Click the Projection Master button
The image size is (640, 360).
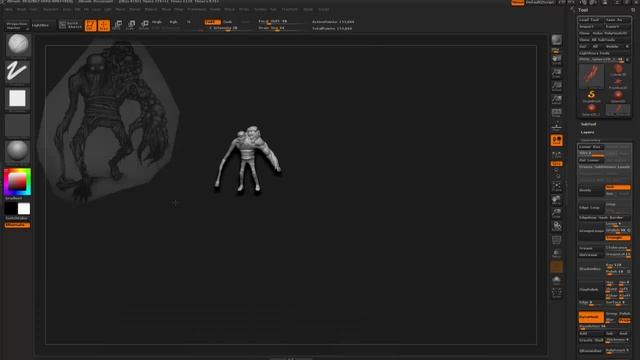click(18, 25)
